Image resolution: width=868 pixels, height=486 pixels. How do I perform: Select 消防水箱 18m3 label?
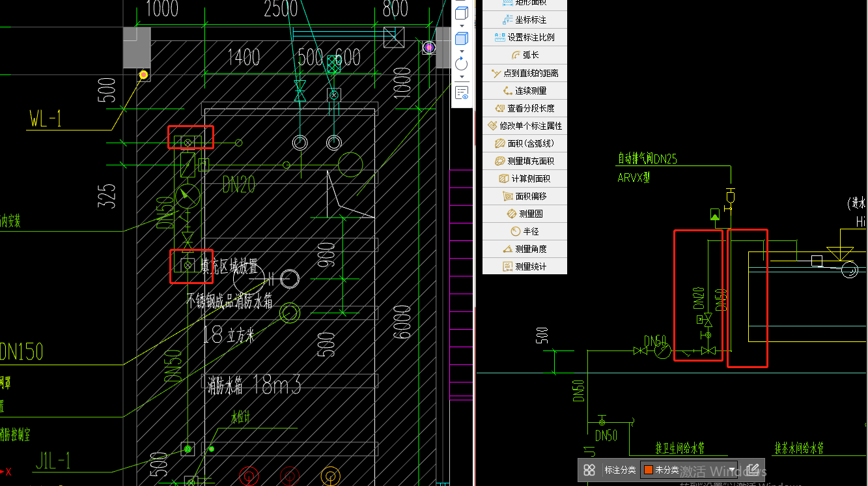tap(254, 386)
